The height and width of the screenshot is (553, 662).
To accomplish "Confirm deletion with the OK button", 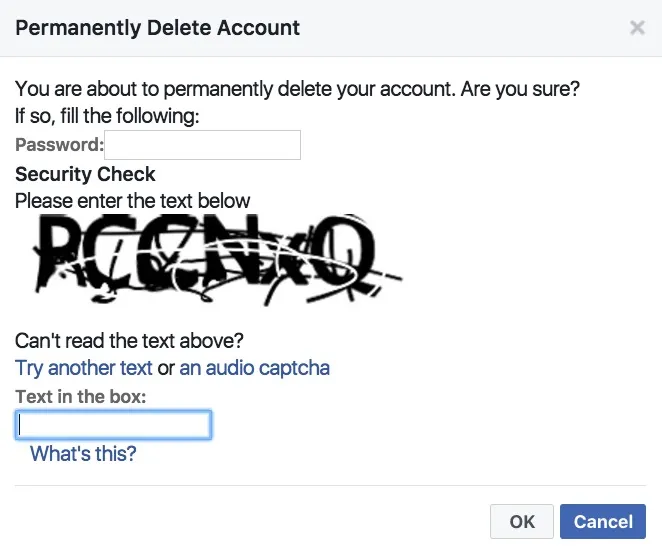I will 522,521.
